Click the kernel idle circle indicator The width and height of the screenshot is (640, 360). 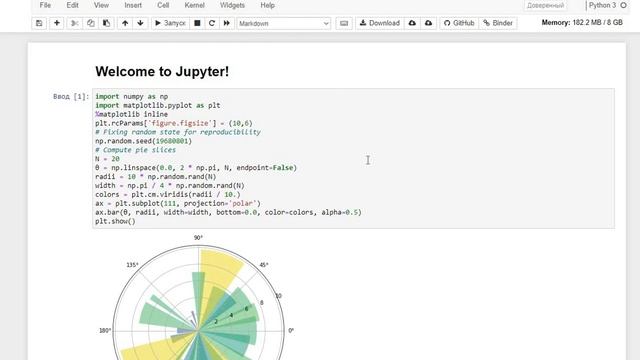(x=623, y=5)
